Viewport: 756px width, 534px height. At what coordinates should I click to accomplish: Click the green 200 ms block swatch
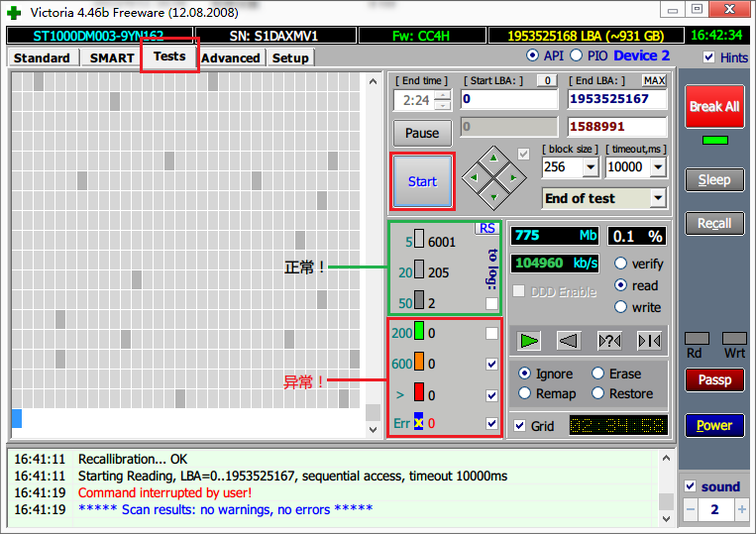tap(419, 332)
